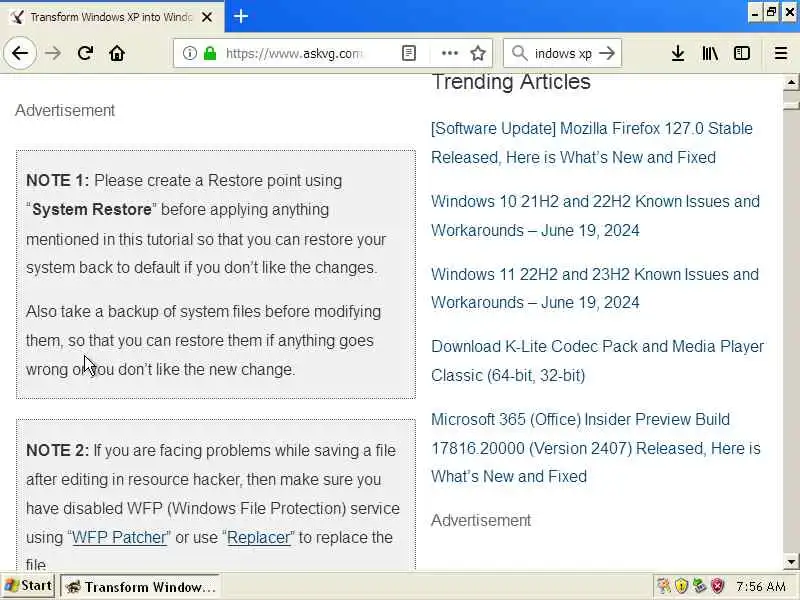The width and height of the screenshot is (800, 600).
Task: Click scrollbar down arrow
Action: point(791,562)
